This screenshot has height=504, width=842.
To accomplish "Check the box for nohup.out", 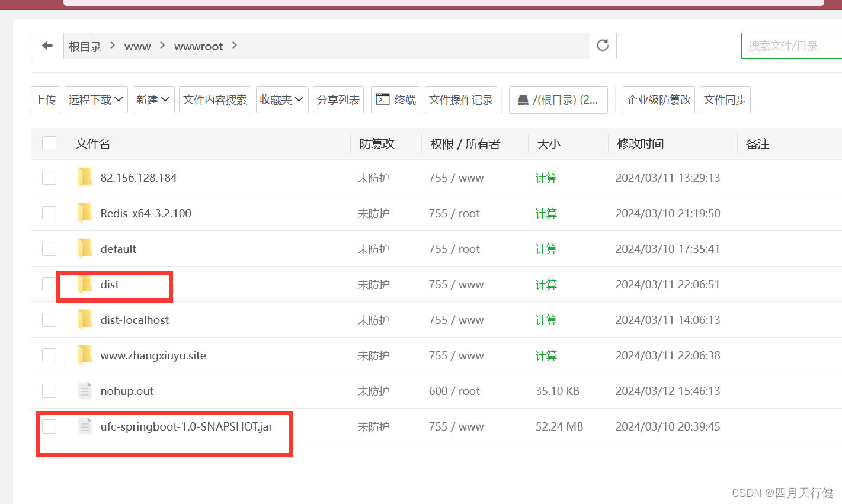I will click(49, 391).
